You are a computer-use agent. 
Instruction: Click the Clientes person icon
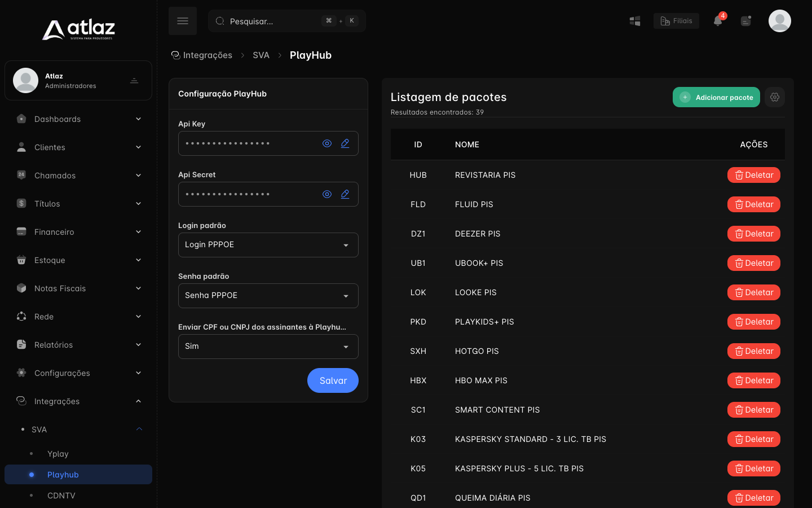click(21, 147)
